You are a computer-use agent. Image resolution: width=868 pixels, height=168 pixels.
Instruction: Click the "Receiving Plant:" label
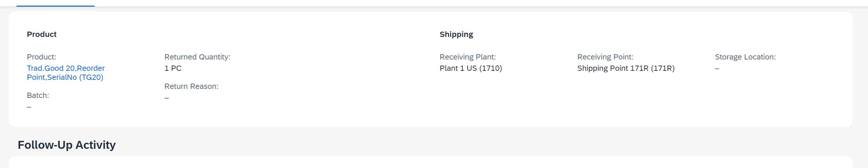[x=467, y=57]
